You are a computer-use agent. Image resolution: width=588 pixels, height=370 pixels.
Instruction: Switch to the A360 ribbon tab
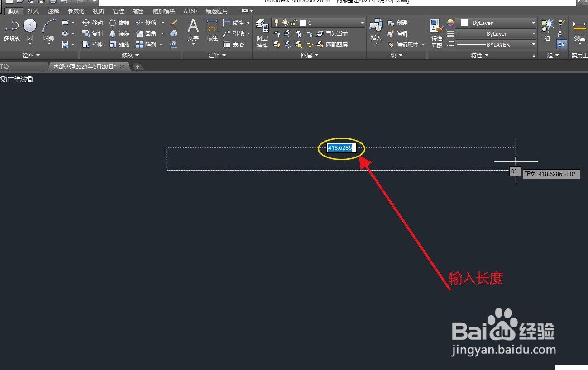point(190,11)
